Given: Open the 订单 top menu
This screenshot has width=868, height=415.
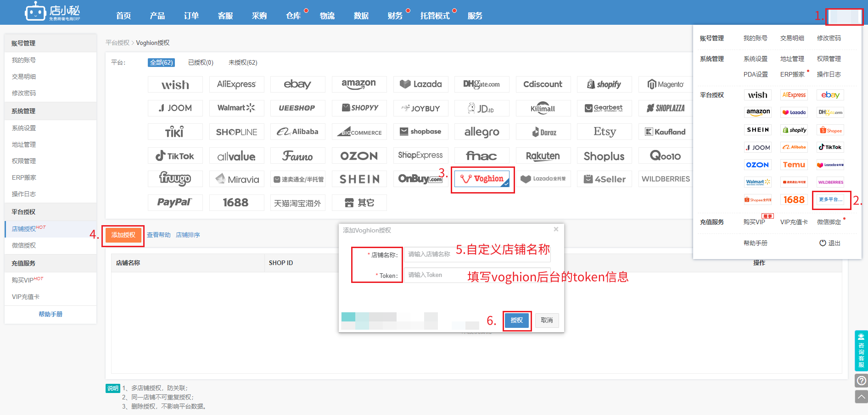Looking at the screenshot, I should coord(191,16).
